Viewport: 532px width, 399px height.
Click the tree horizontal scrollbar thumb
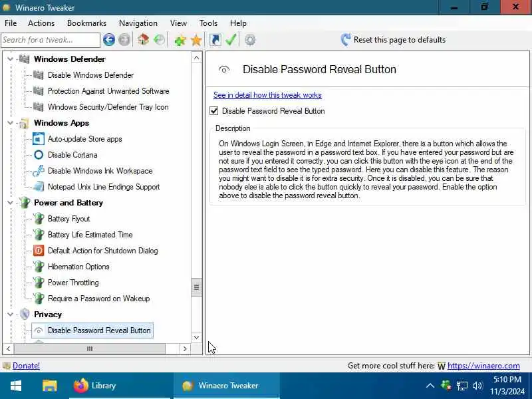pos(90,348)
